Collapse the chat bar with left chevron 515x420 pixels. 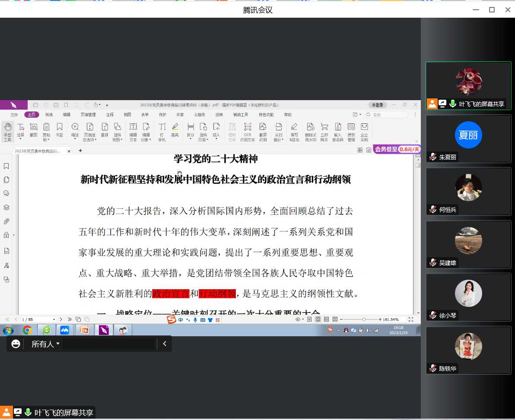[164, 344]
